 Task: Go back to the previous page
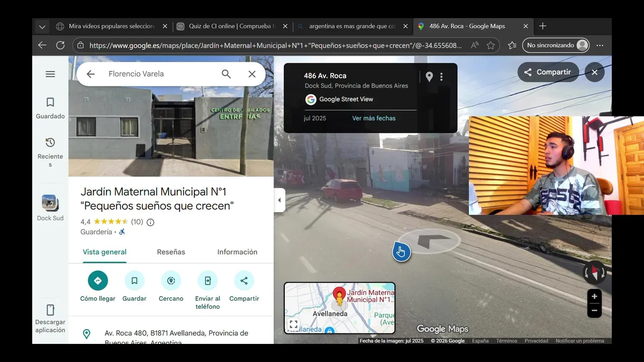(42, 45)
